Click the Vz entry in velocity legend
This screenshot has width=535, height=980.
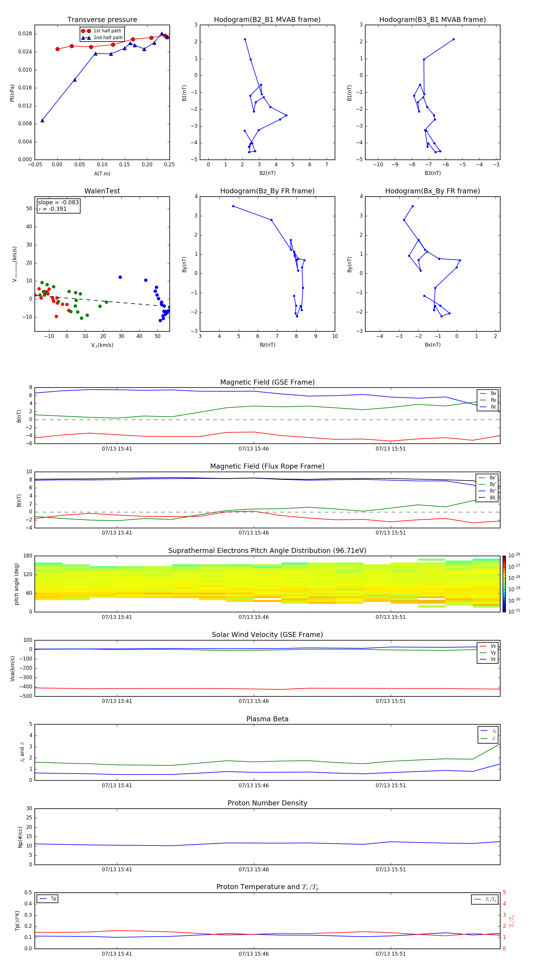488,659
